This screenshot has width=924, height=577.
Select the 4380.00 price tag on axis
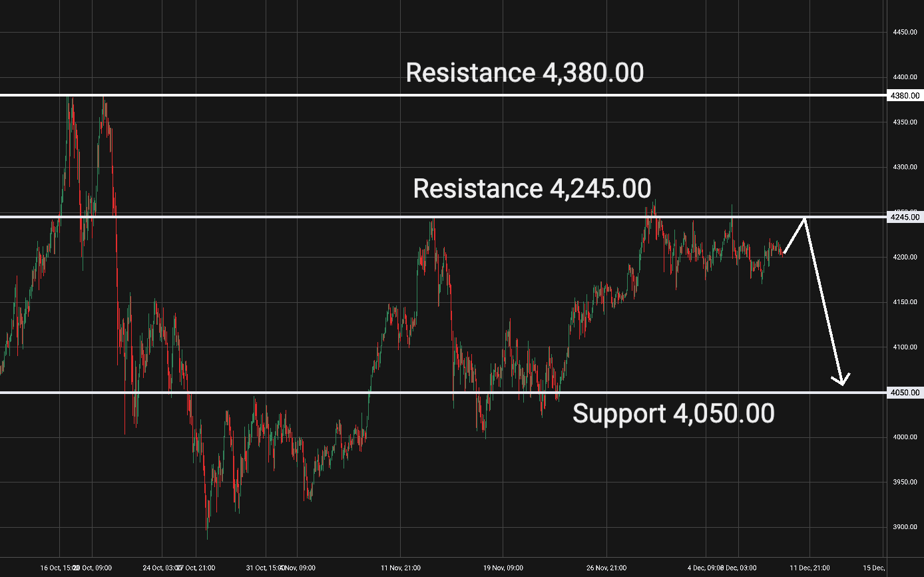(905, 96)
